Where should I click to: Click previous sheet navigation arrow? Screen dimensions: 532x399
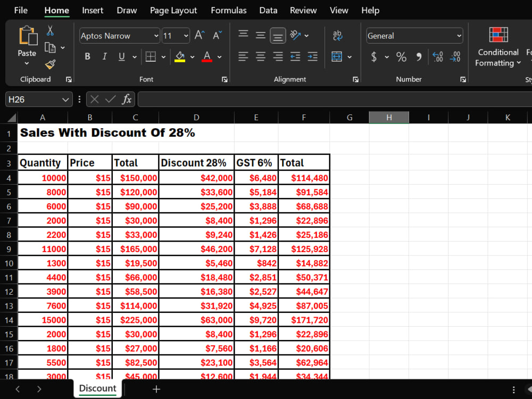pos(18,389)
